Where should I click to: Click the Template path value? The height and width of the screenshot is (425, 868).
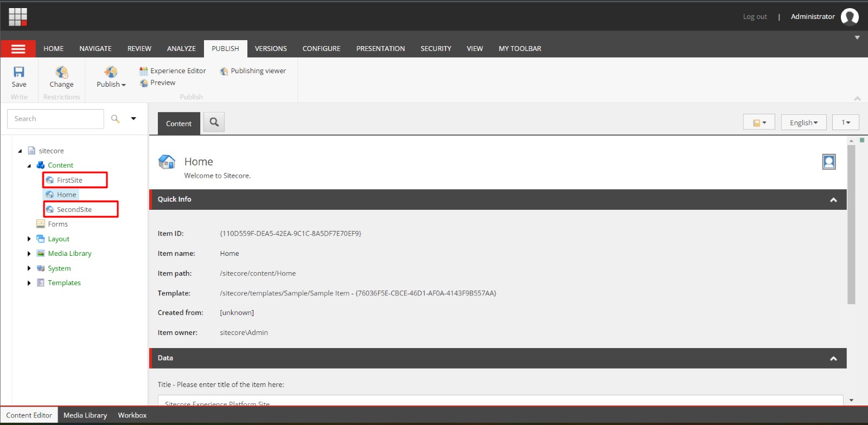(x=358, y=293)
